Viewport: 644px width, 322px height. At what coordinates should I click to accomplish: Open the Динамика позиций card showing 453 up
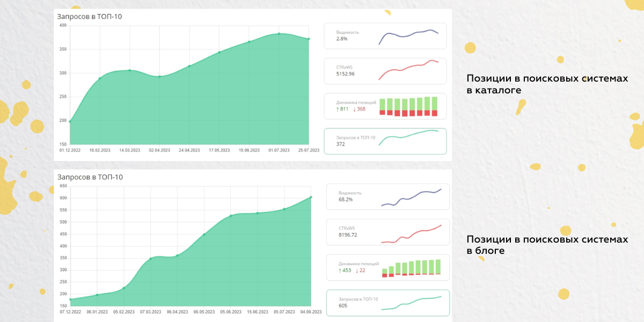coord(387,267)
